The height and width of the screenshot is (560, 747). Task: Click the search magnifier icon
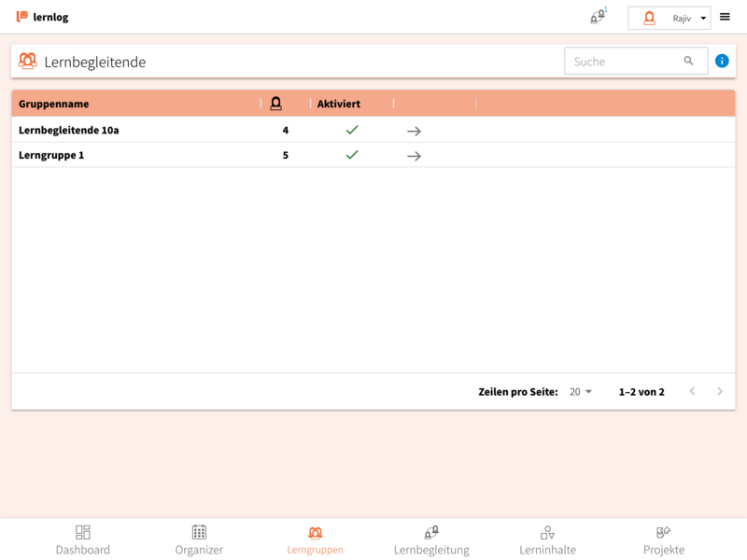[689, 61]
